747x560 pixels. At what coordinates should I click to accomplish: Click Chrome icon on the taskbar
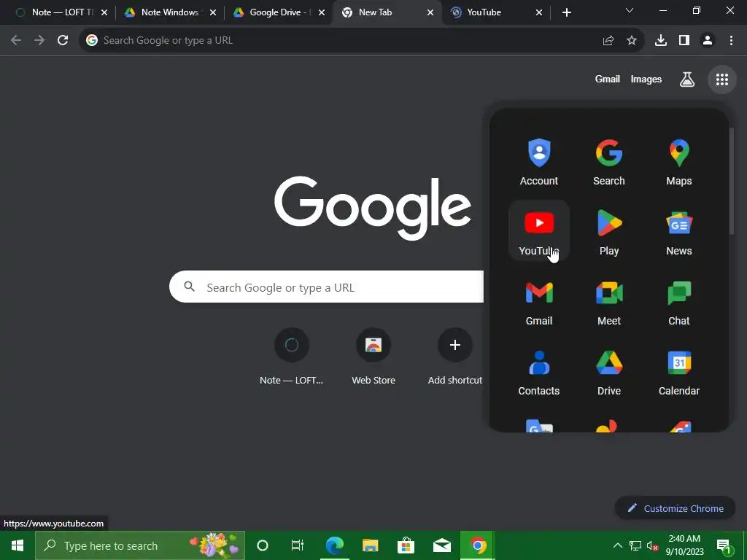click(x=477, y=545)
